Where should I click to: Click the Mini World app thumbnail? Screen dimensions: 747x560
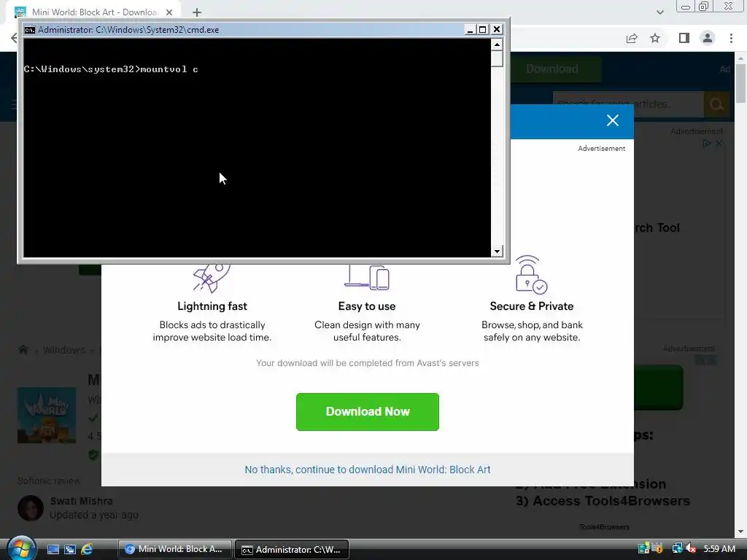tap(47, 415)
